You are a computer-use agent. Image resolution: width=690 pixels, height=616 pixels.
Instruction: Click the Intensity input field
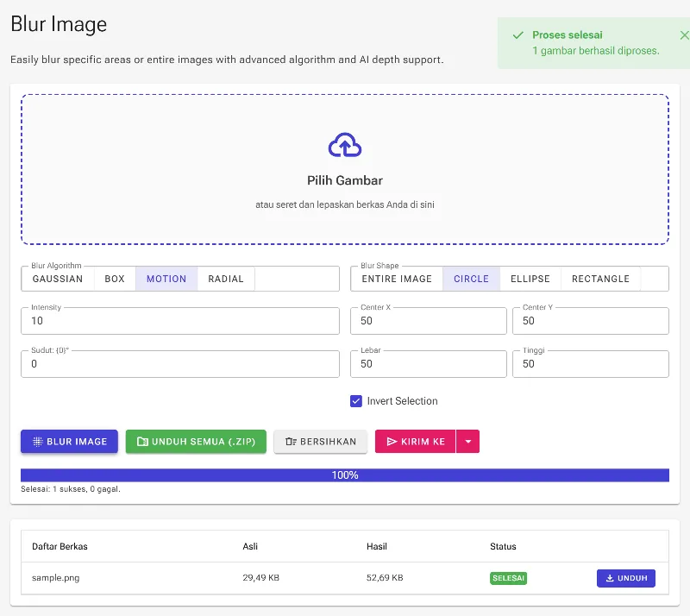tap(180, 321)
